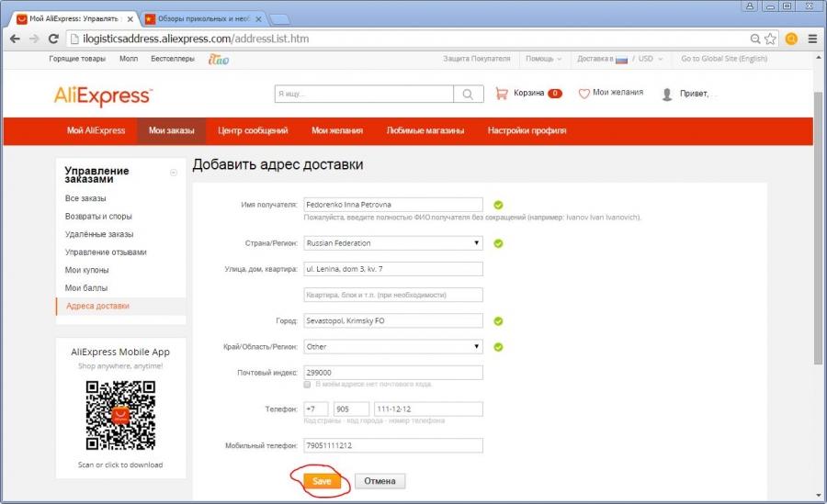Check the no postal code checkbox
The image size is (827, 504).
click(x=308, y=384)
